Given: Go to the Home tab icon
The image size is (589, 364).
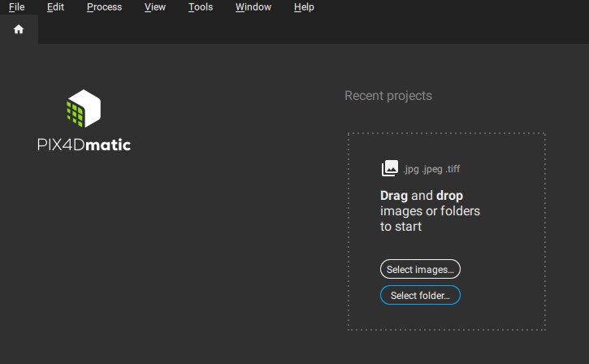Looking at the screenshot, I should [x=19, y=29].
